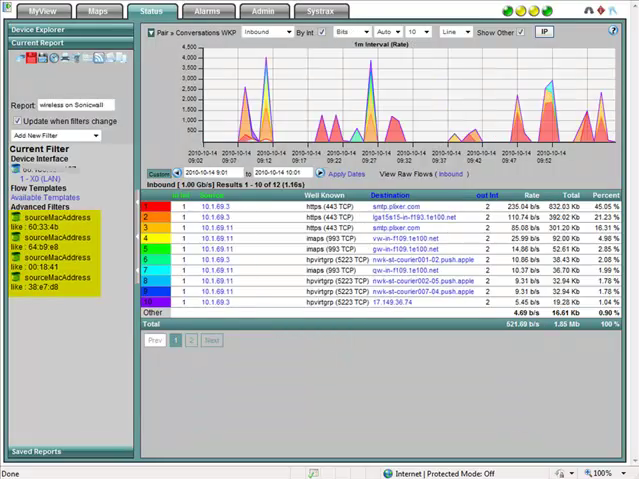Toggle 'Update when filters change' checkbox
This screenshot has height=479, width=639.
17,121
